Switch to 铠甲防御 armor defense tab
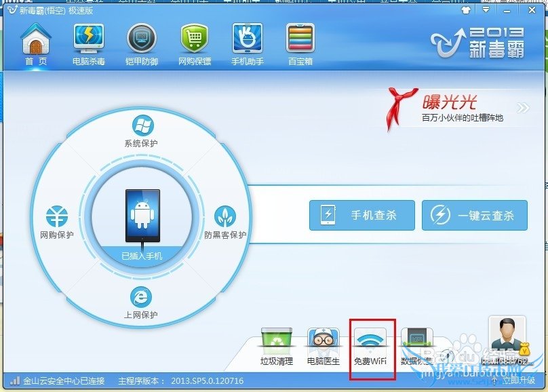The width and height of the screenshot is (548, 392). coord(142,44)
